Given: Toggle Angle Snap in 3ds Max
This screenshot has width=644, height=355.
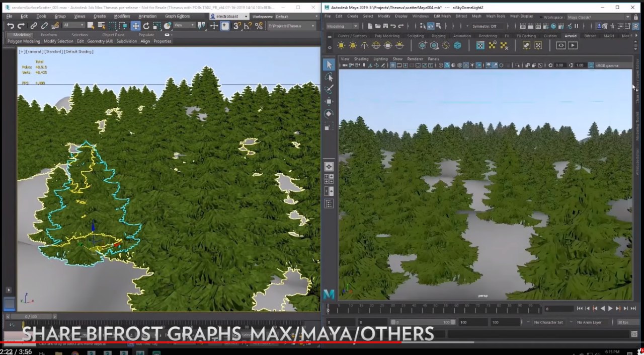Looking at the screenshot, I should [x=248, y=26].
